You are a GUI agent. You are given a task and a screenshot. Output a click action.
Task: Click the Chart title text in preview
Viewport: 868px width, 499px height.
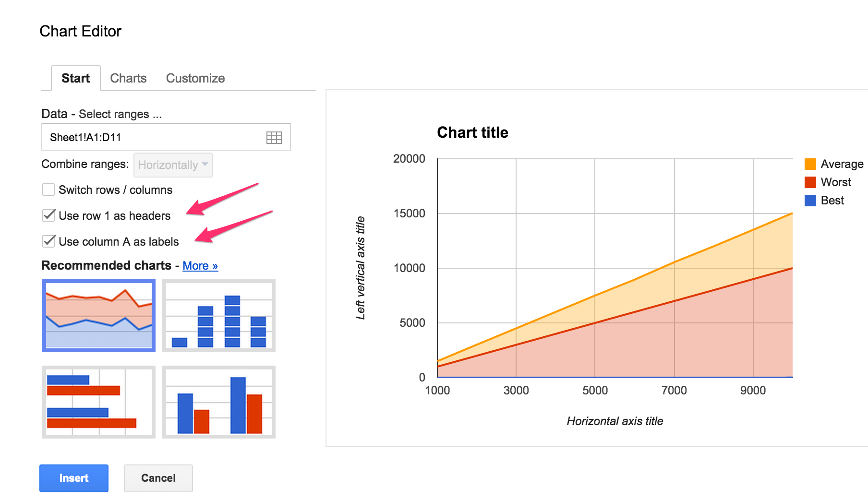(472, 132)
